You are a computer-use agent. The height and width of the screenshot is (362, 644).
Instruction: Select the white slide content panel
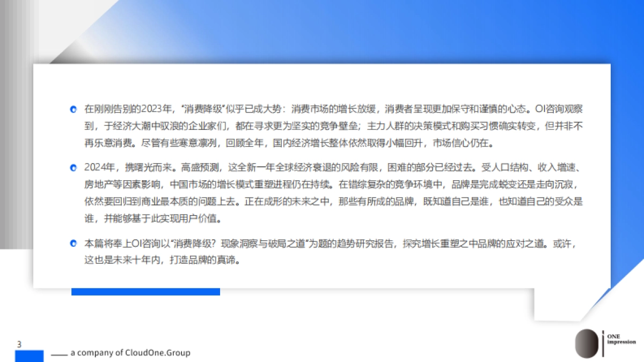[x=322, y=177]
